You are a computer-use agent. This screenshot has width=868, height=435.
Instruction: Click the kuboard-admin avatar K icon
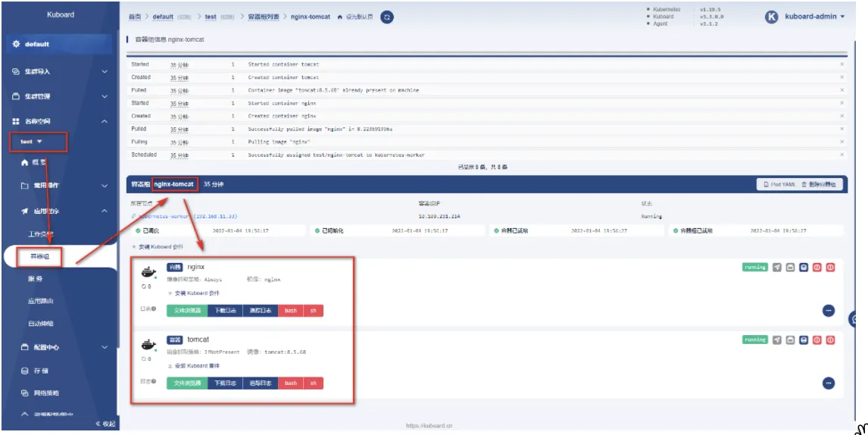pos(771,17)
